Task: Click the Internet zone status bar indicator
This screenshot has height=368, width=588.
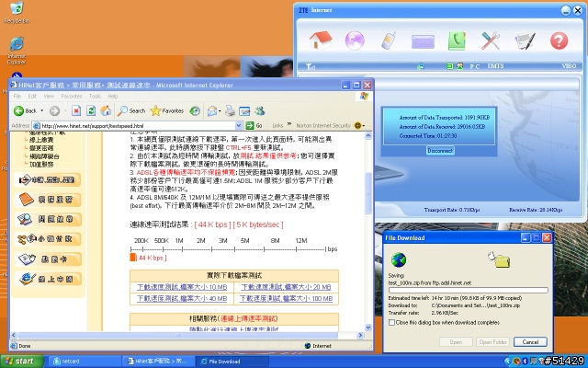Action: click(x=318, y=346)
